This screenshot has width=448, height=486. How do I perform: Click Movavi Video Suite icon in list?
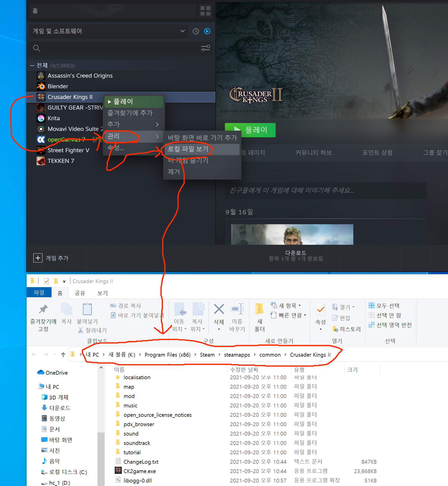click(x=41, y=129)
